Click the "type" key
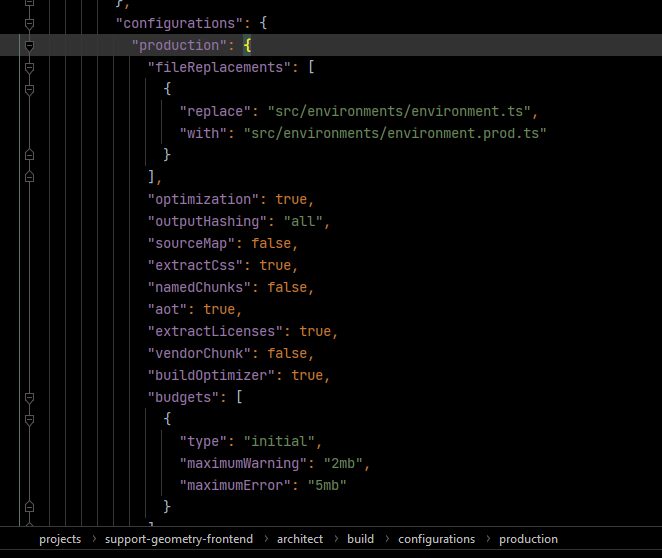This screenshot has height=558, width=662. point(203,441)
